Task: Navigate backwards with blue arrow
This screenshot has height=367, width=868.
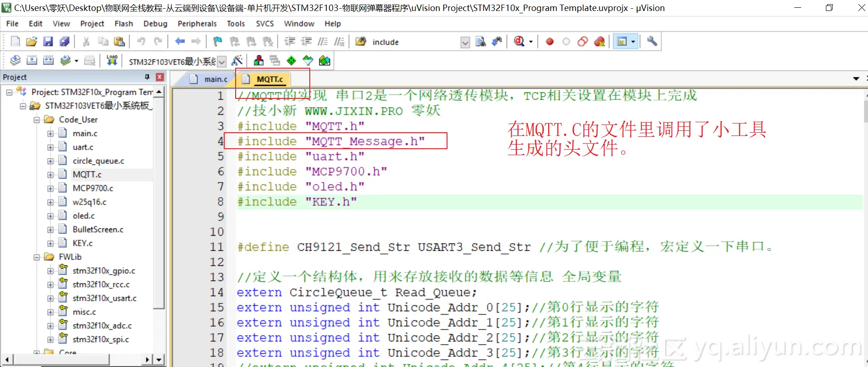Action: (x=180, y=42)
